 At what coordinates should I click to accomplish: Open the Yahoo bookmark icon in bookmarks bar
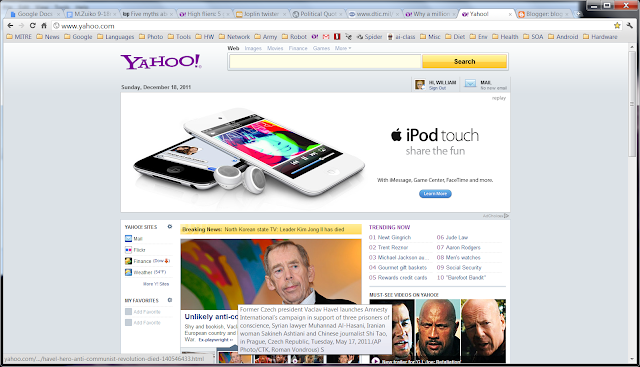[x=315, y=37]
